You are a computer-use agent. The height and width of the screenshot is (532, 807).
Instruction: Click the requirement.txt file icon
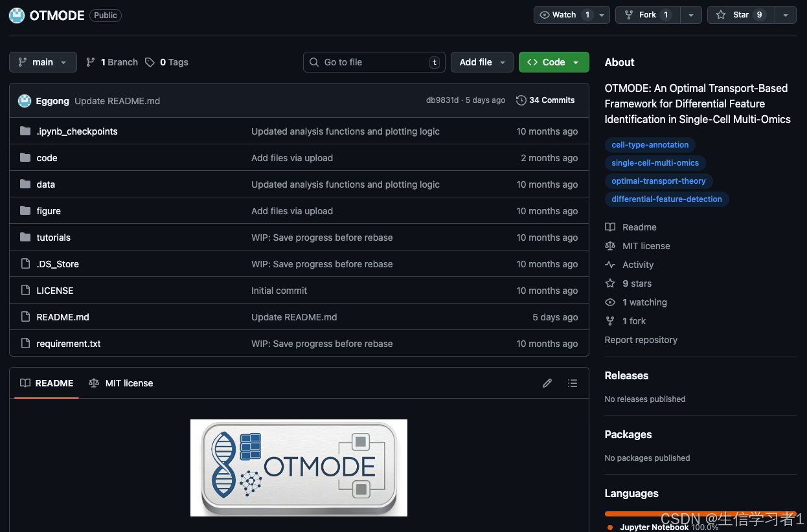click(25, 344)
